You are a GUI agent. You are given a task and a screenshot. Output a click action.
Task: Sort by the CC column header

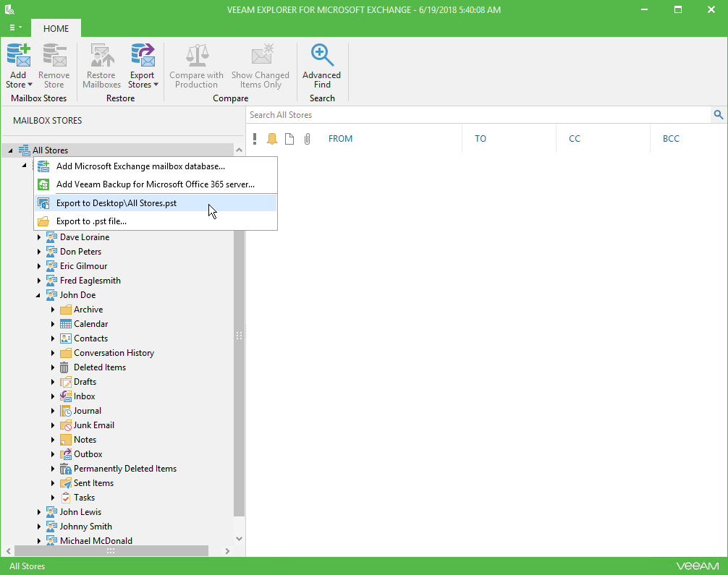575,138
